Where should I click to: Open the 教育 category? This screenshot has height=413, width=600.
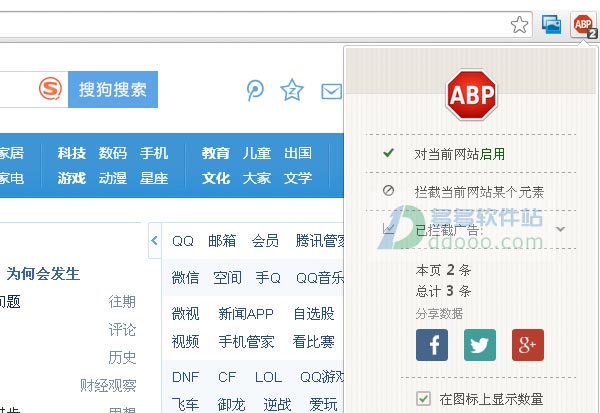(216, 153)
